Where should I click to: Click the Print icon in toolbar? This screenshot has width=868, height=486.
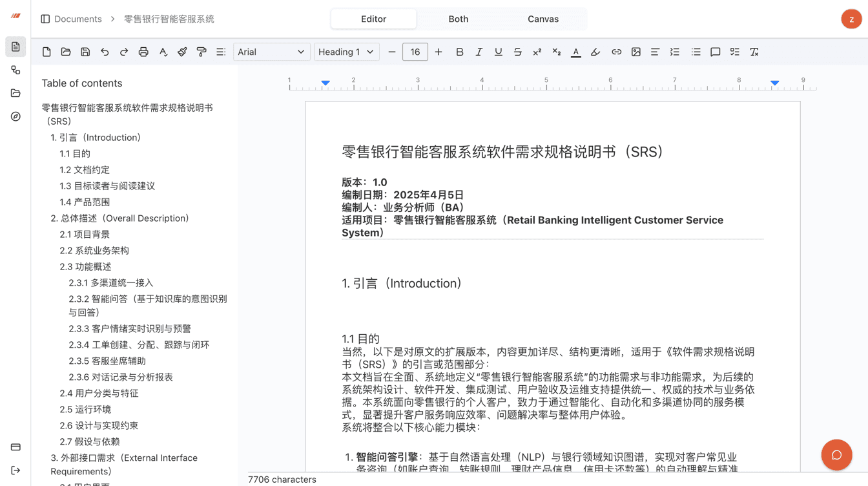[x=143, y=52]
